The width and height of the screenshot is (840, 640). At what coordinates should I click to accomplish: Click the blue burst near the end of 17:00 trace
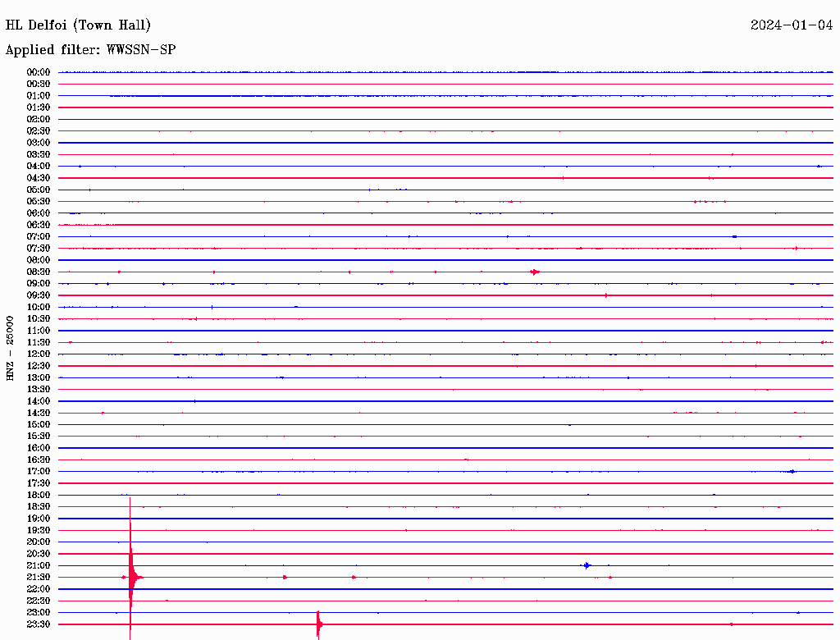pyautogui.click(x=792, y=472)
